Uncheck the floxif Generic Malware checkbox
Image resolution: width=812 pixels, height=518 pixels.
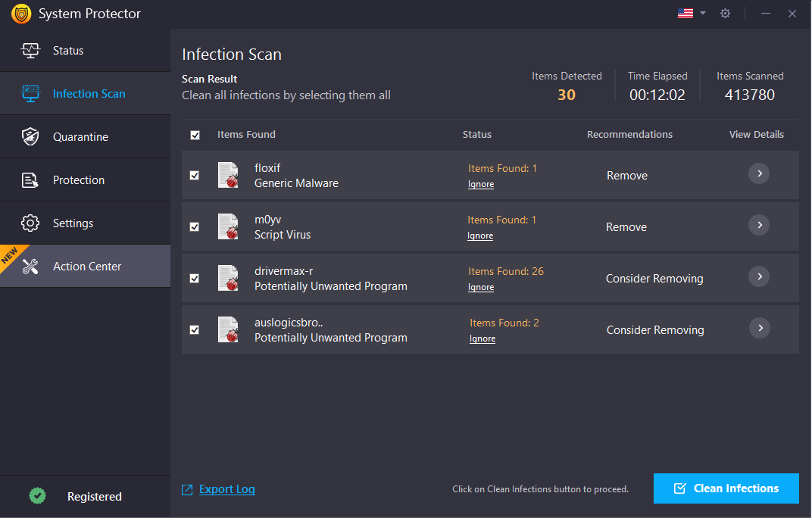195,175
